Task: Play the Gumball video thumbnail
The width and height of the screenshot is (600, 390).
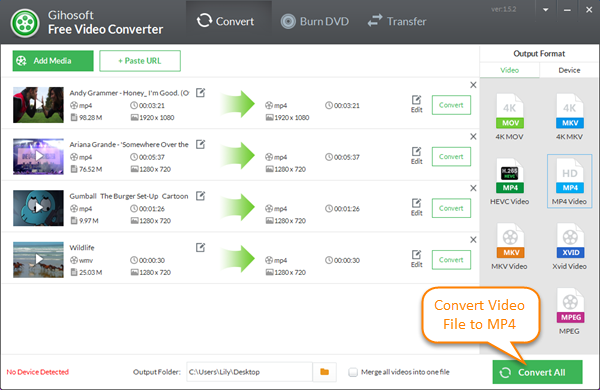Action: point(38,208)
